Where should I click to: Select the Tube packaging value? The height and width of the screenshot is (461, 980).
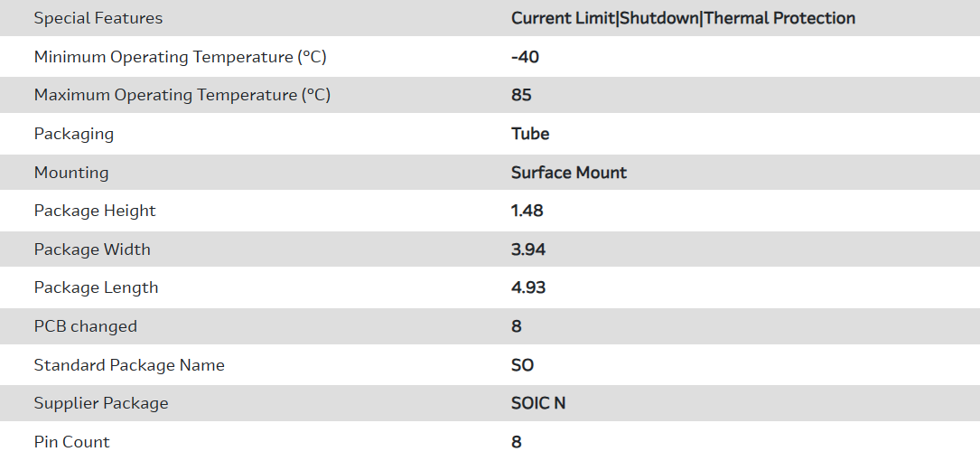pos(530,134)
